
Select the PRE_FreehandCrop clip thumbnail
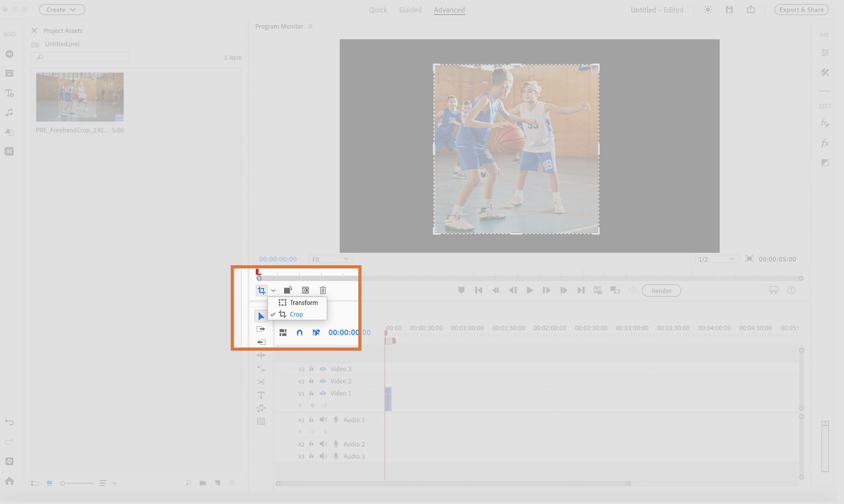[x=80, y=97]
